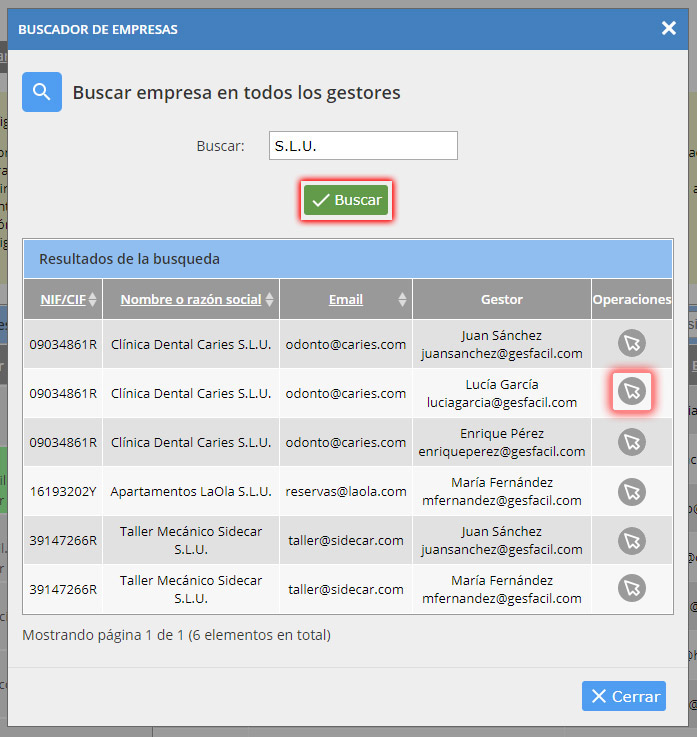The image size is (697, 737).
Task: Sort by Nombre o razón social
Action: [191, 299]
